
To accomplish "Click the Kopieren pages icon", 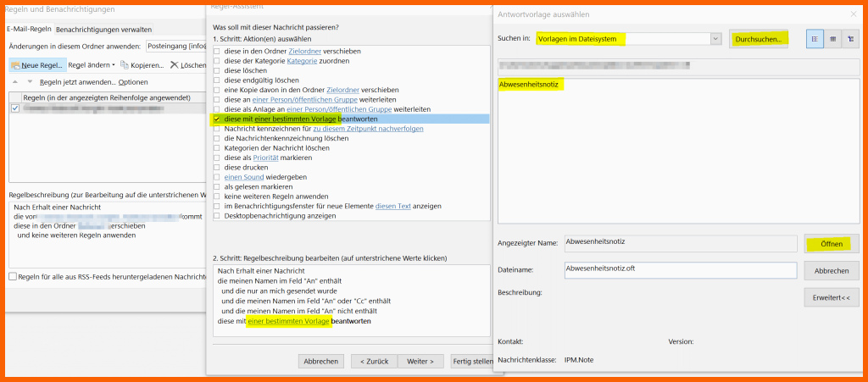I will click(125, 65).
